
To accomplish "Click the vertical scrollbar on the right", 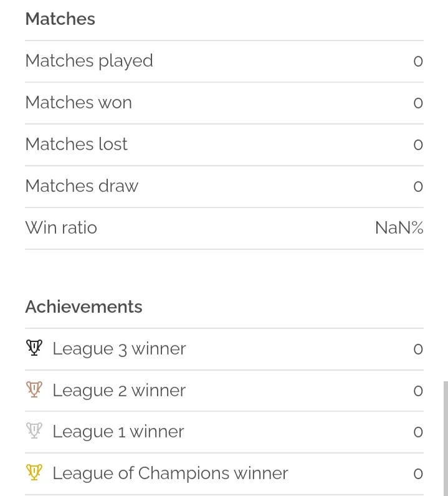I will pyautogui.click(x=446, y=439).
